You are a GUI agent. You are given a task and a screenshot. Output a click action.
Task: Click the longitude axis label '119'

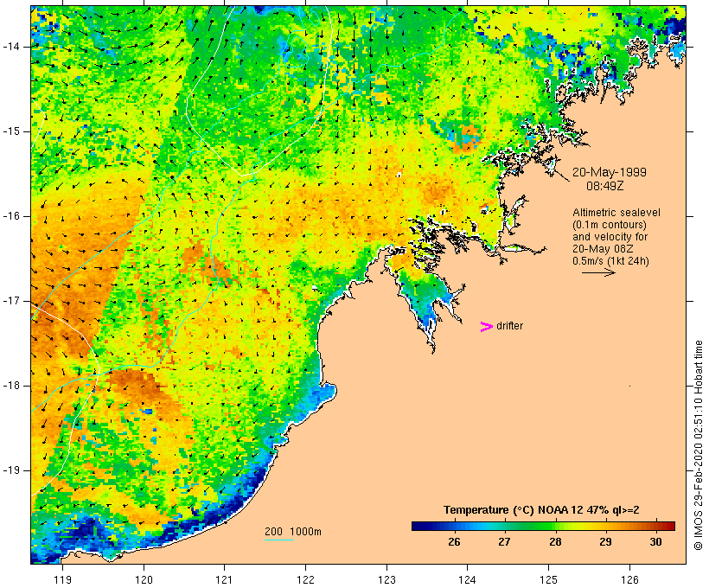(62, 580)
